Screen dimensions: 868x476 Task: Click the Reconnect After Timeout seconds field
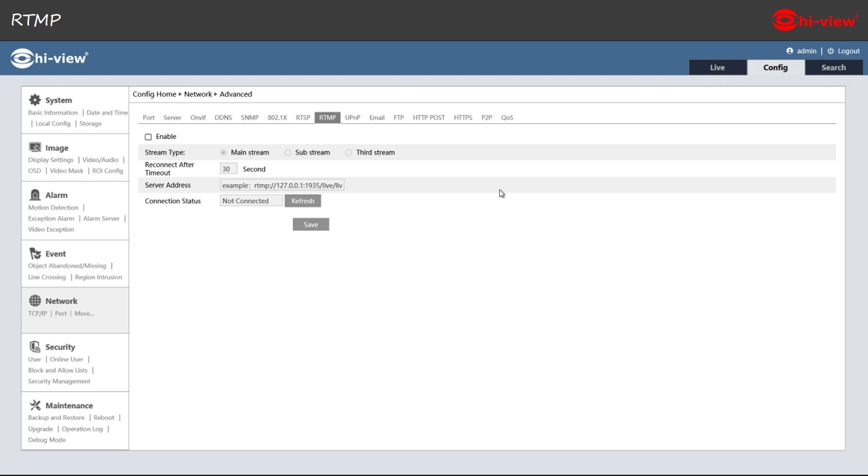click(x=228, y=169)
